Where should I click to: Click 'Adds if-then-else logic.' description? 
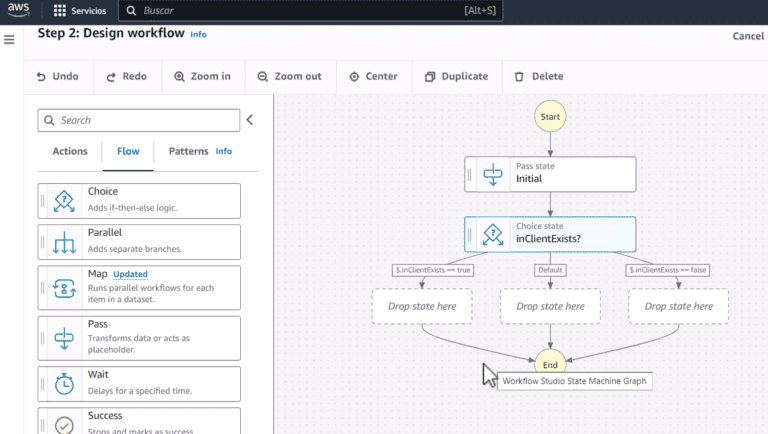[x=132, y=208]
